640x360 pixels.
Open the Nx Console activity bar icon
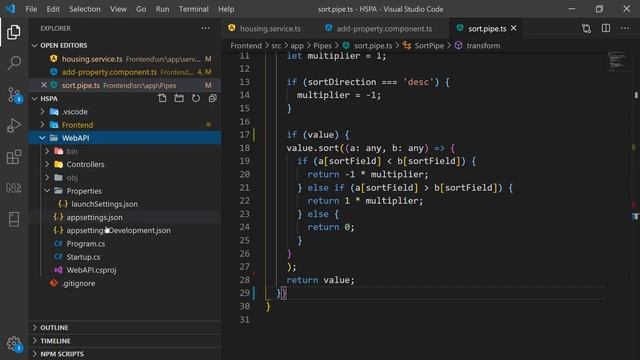[14, 188]
